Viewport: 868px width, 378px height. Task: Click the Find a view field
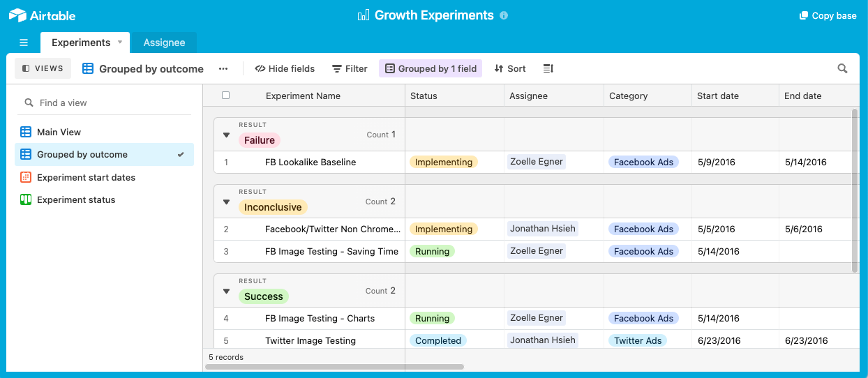pos(104,103)
